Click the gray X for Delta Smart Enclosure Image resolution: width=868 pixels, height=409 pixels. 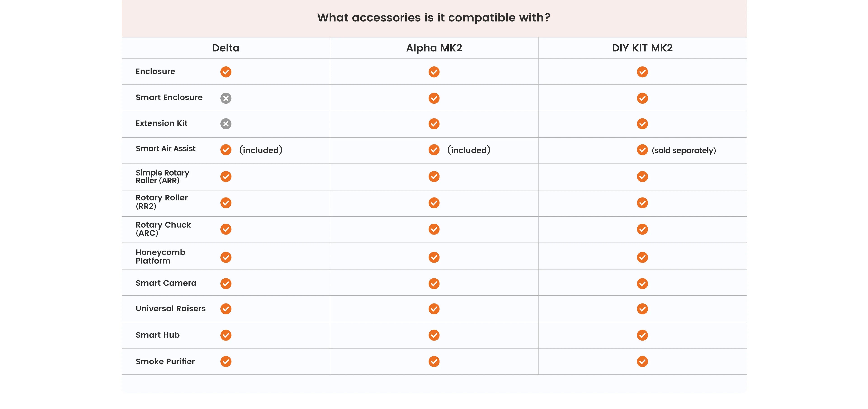click(226, 98)
